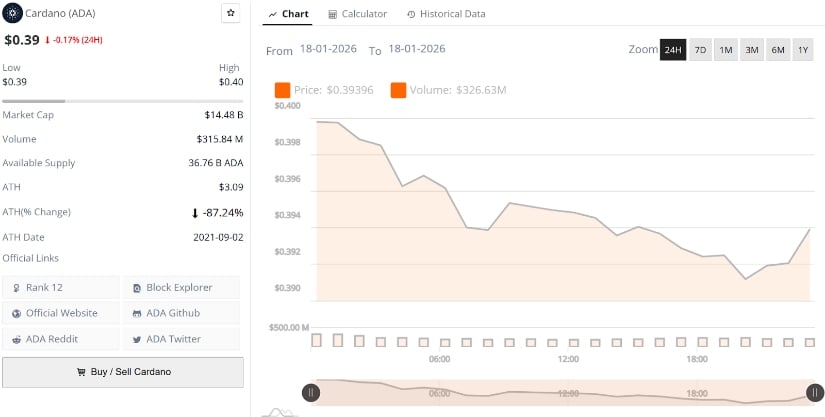
Task: Select the Chart tab
Action: tap(289, 14)
